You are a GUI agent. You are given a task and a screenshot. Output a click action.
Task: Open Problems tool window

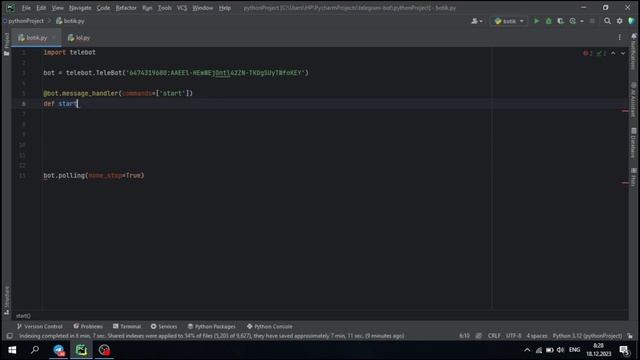(88, 327)
